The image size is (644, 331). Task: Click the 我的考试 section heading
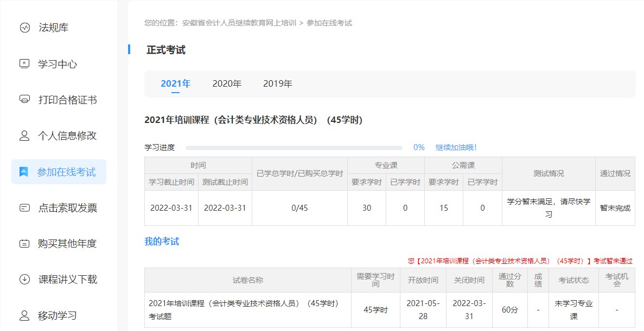pos(162,242)
